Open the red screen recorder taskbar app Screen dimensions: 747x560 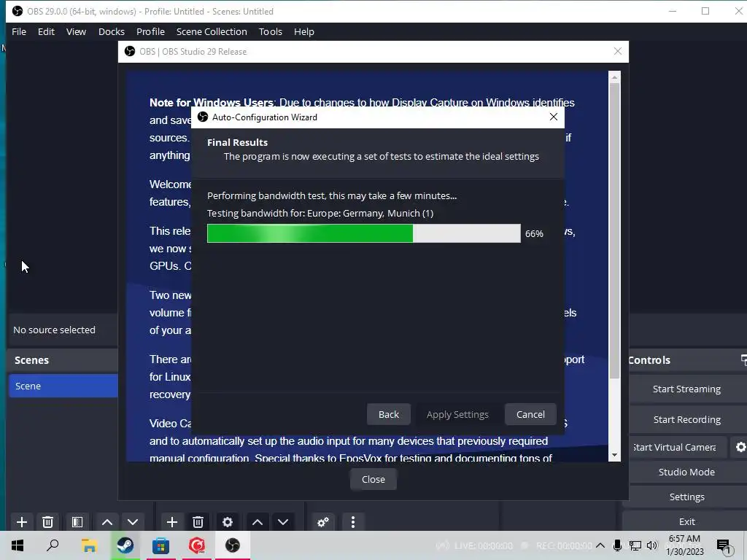click(x=197, y=545)
